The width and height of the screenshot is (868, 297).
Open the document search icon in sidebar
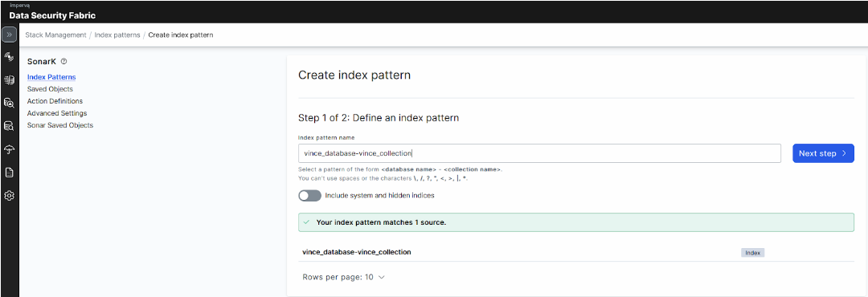coord(9,103)
